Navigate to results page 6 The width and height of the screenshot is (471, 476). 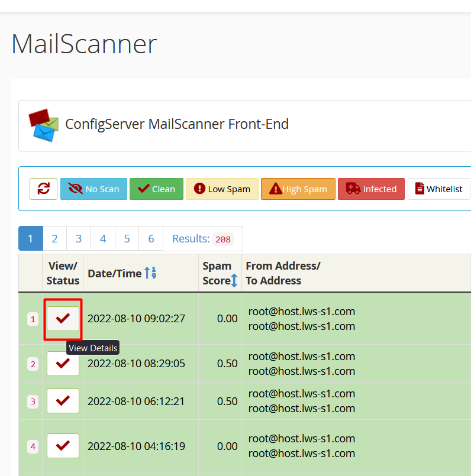151,239
